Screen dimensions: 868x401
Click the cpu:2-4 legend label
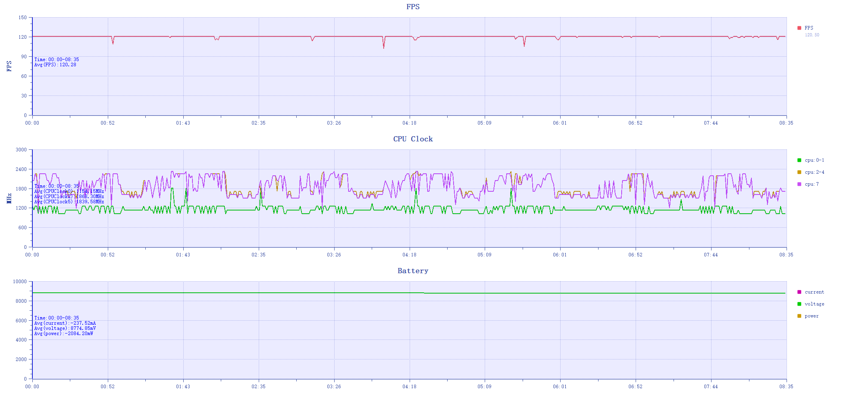point(814,172)
